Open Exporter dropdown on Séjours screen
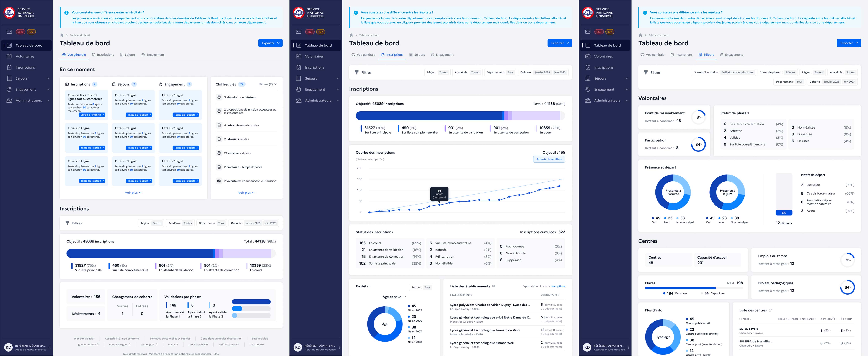Viewport: 868px width, 356px height. [849, 43]
